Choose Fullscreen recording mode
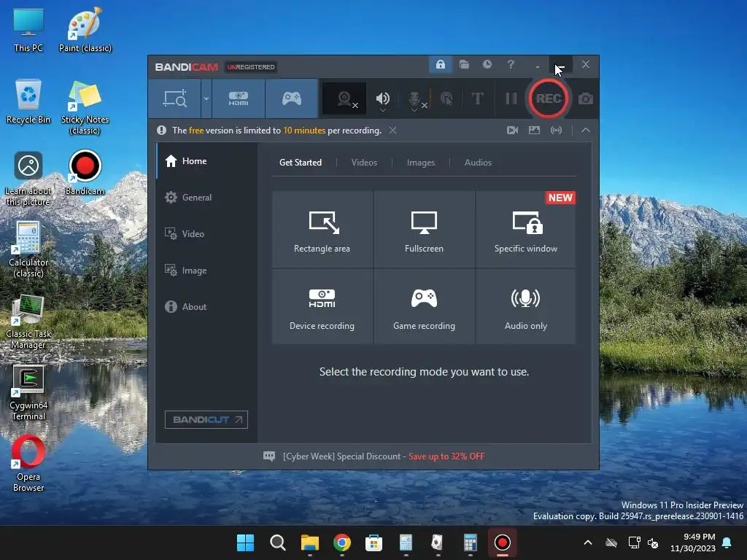 click(424, 230)
